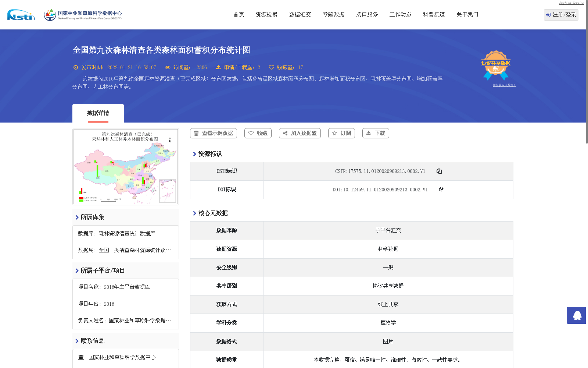Click the 数据集: 全国一类清查 entry
Screen dimensions: 588x368
click(125, 250)
